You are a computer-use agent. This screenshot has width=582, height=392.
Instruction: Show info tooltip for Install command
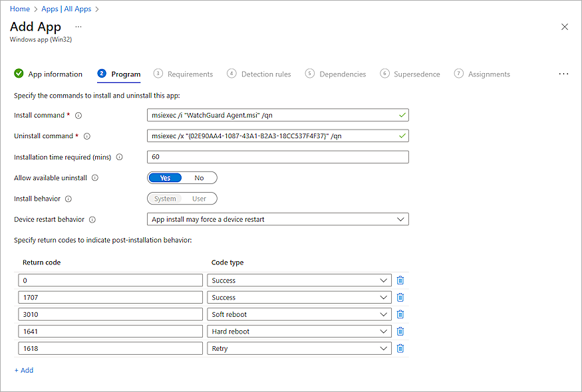click(x=78, y=116)
